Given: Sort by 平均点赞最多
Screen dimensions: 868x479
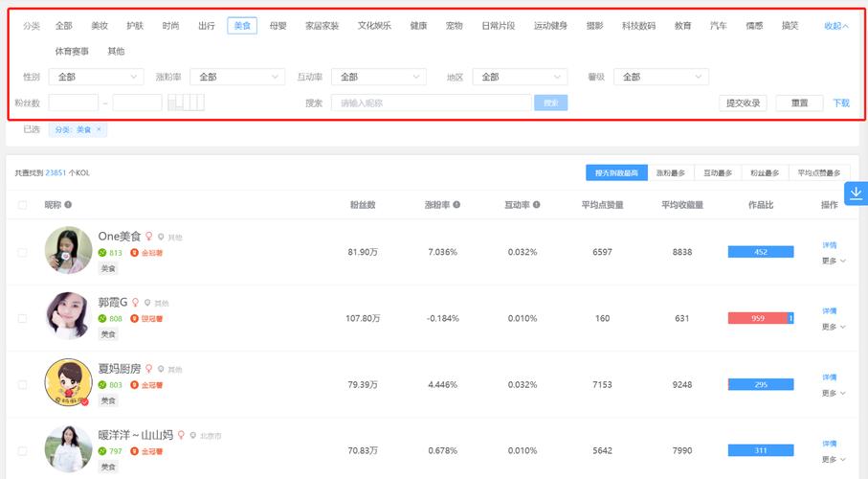Looking at the screenshot, I should click(819, 173).
